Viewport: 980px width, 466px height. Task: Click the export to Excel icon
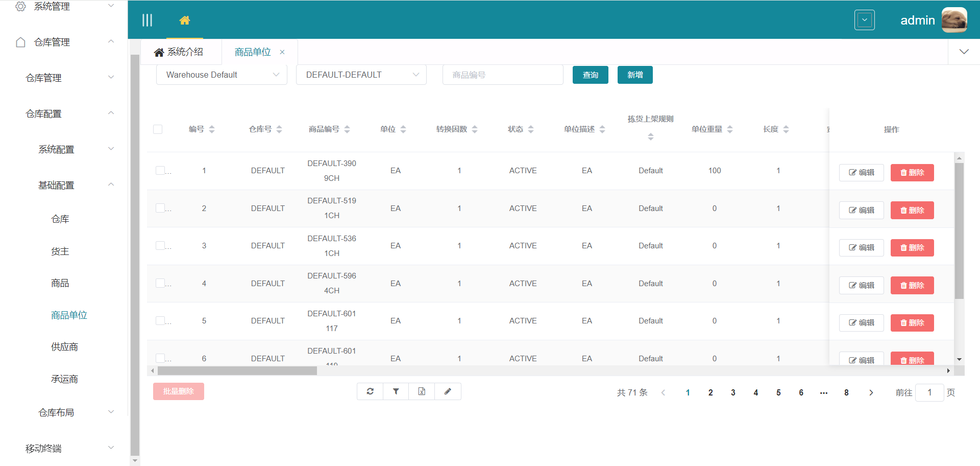point(422,391)
